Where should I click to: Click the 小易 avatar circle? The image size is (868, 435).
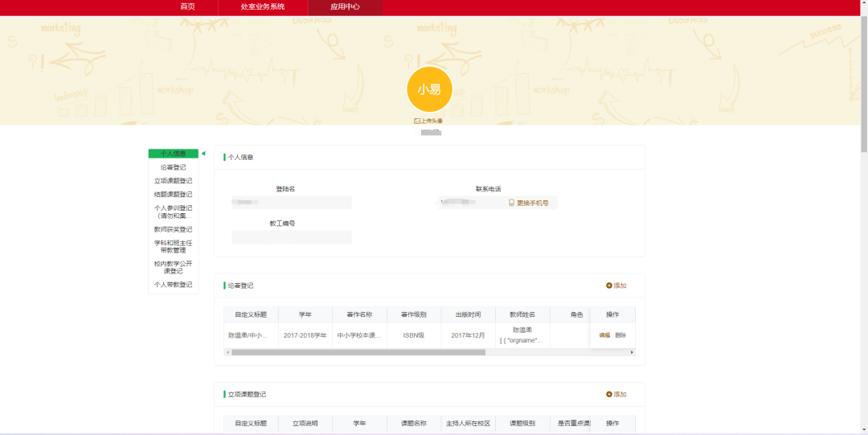click(x=429, y=89)
